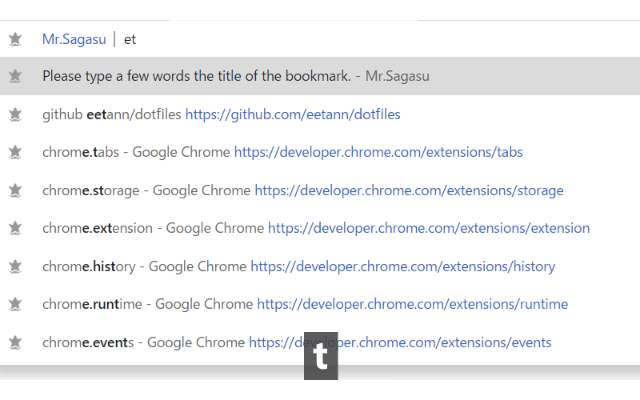
Task: Open the developer.chrome.com/extensions/tabs link
Action: click(378, 152)
